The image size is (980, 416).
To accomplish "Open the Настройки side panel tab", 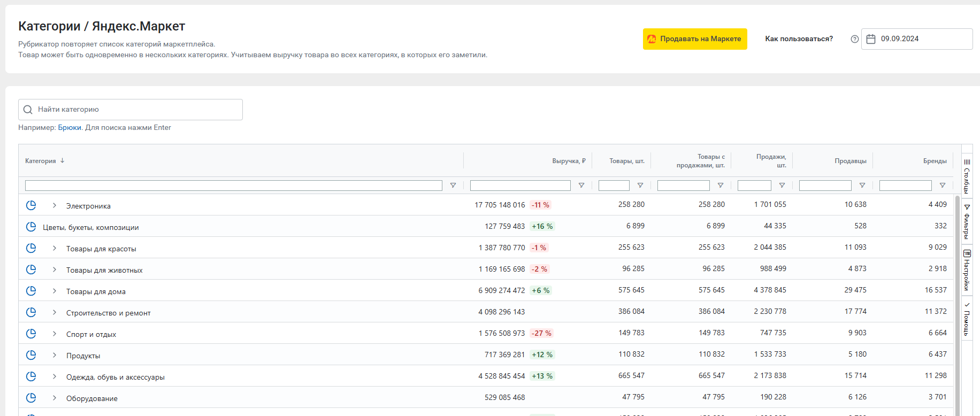I will click(967, 270).
